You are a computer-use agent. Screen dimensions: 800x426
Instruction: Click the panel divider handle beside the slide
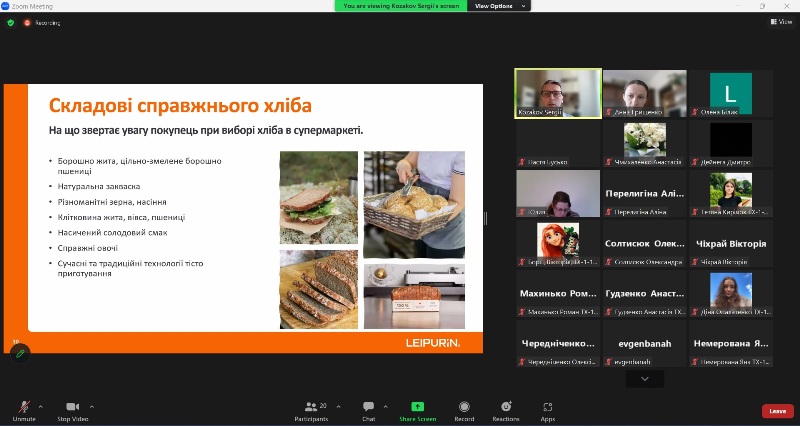(485, 218)
